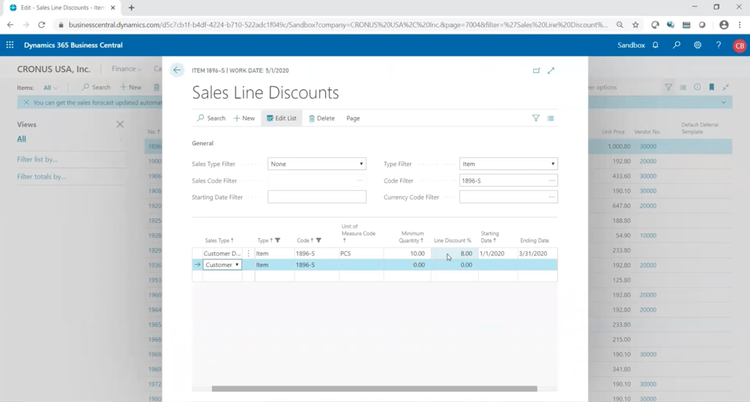The height and width of the screenshot is (402, 750).
Task: Click Dynamics 365 Business Central title
Action: point(73,45)
